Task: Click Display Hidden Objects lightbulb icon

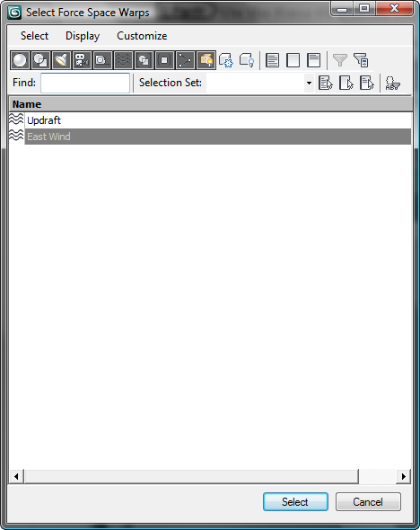Action: [x=247, y=60]
